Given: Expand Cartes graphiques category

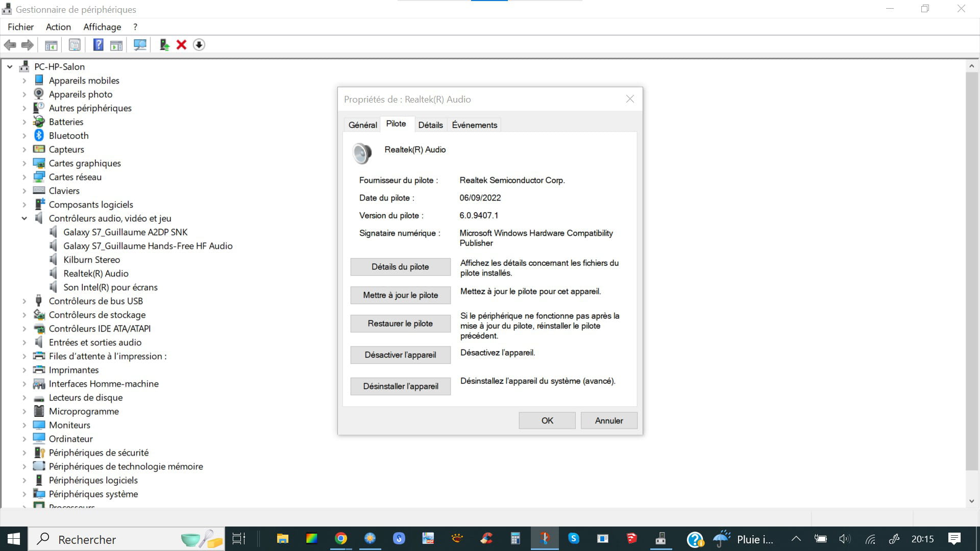Looking at the screenshot, I should [x=24, y=163].
